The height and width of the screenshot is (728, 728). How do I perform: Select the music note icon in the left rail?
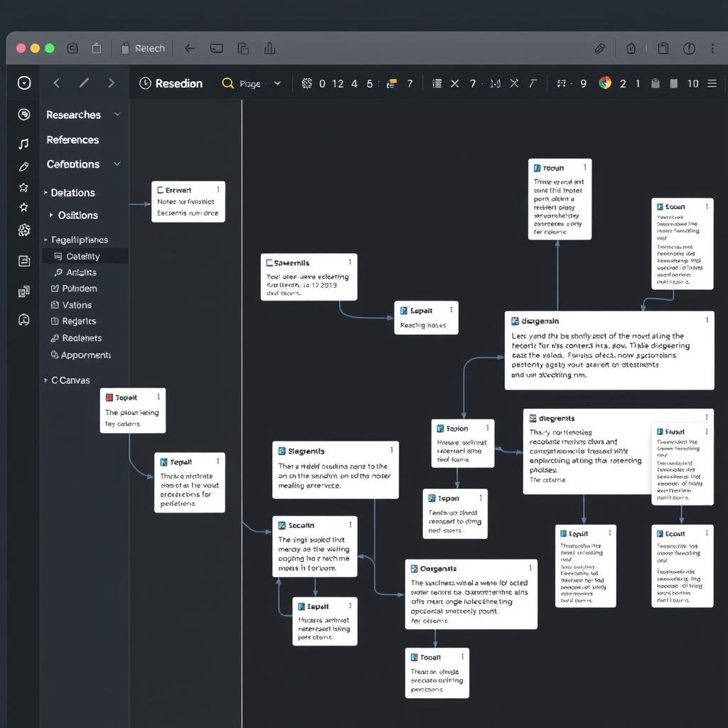(x=24, y=144)
